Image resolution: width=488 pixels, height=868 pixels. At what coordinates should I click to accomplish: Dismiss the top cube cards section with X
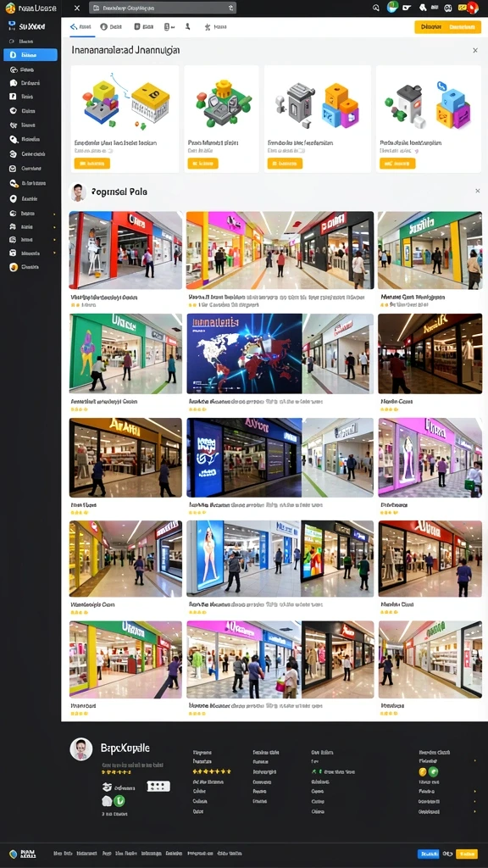474,50
